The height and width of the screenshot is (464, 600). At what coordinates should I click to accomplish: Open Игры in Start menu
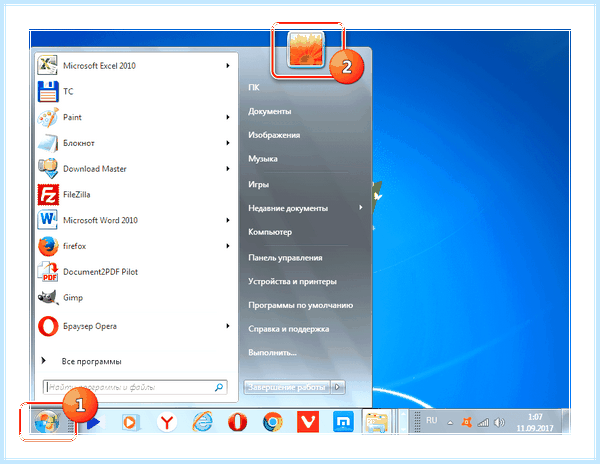[259, 184]
